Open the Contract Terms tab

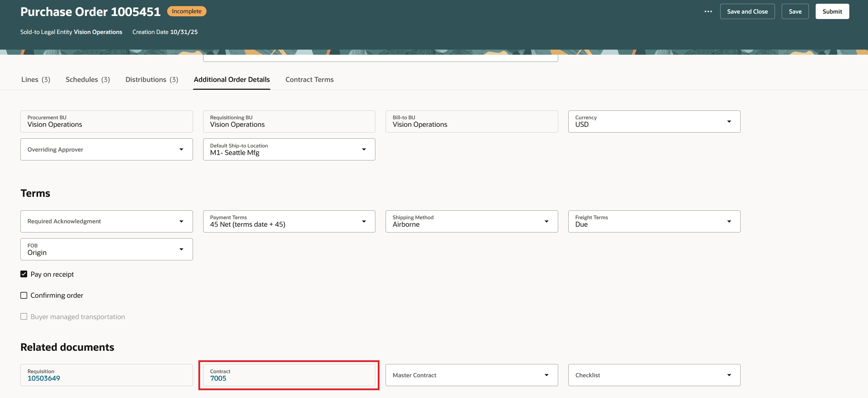(x=309, y=80)
